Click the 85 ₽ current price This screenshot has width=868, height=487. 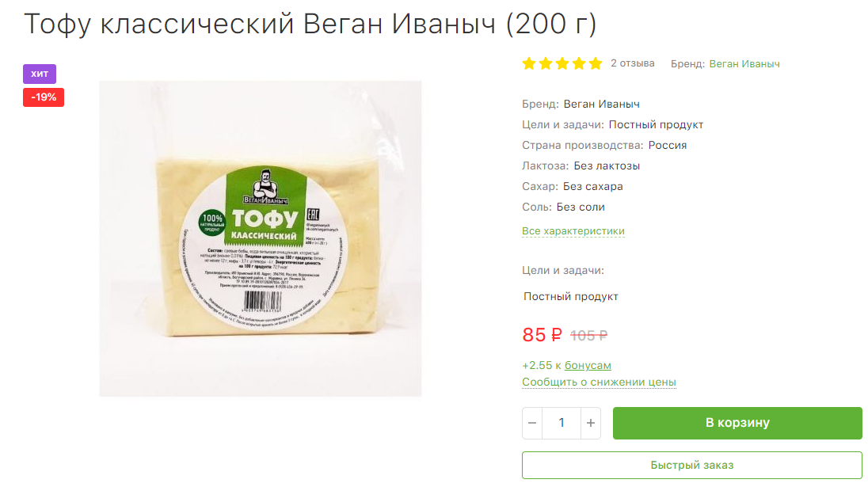click(542, 335)
